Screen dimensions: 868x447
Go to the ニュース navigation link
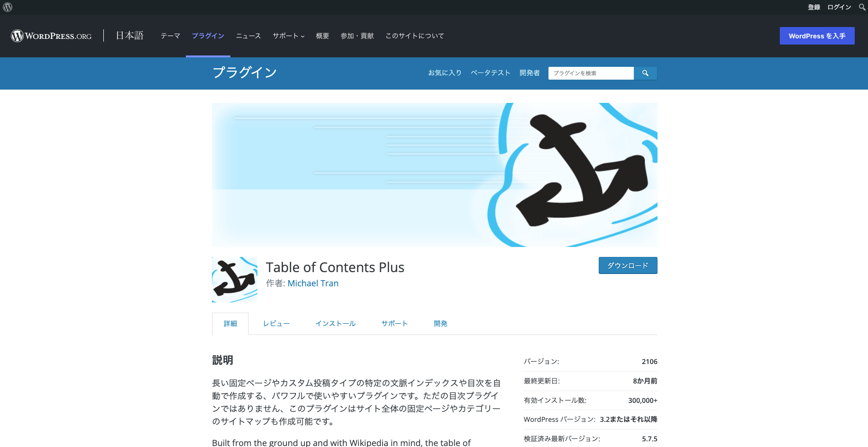(248, 36)
